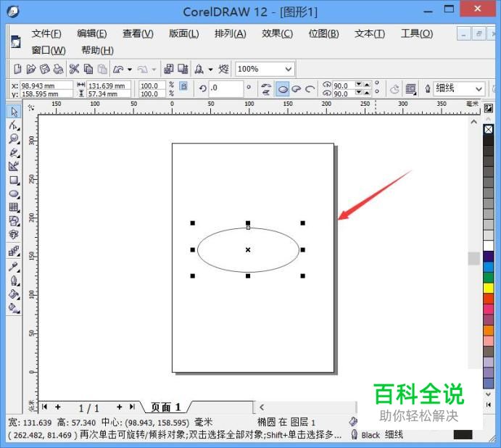Open the 100% zoom level dropdown
501x448 pixels.
pos(289,69)
